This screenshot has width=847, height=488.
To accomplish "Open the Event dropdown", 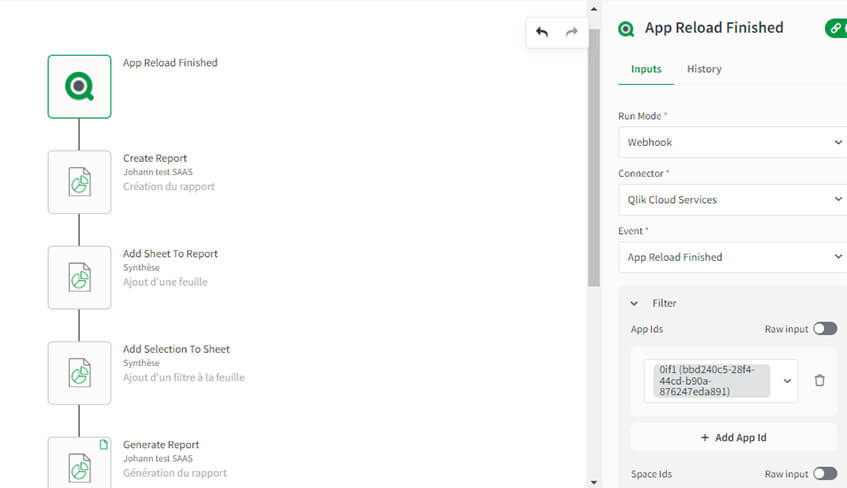I will click(x=733, y=257).
